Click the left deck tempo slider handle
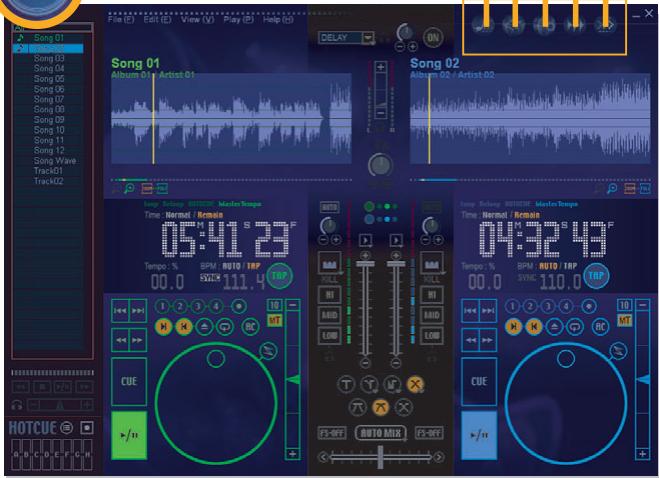The width and height of the screenshot is (659, 478). click(293, 380)
